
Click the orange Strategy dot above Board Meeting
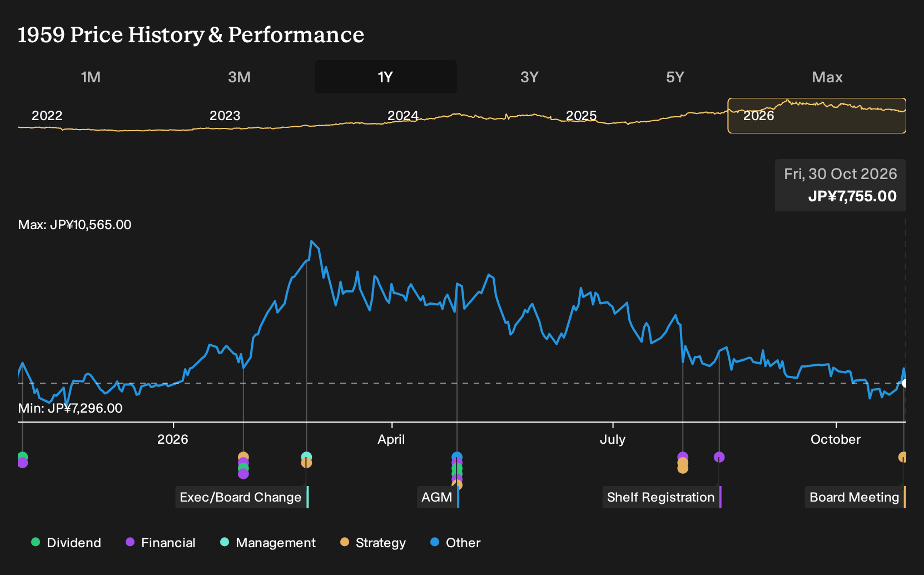pos(903,457)
